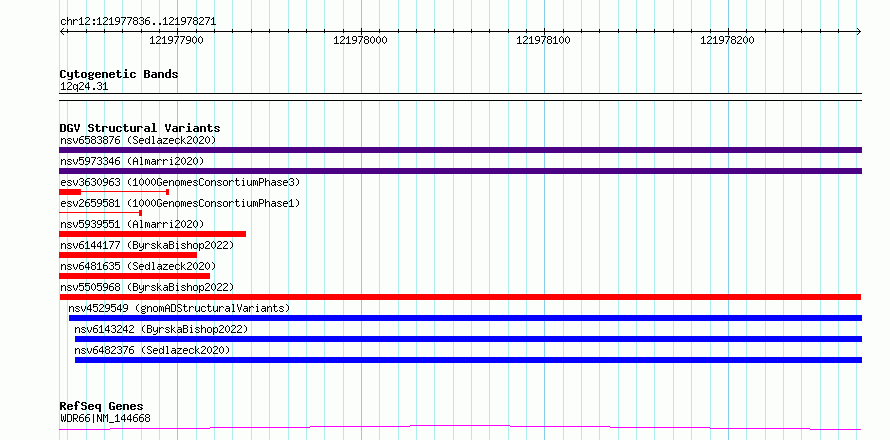The image size is (890, 440).
Task: Open variant nsv5939551 (Almarri2020) label
Action: (132, 224)
